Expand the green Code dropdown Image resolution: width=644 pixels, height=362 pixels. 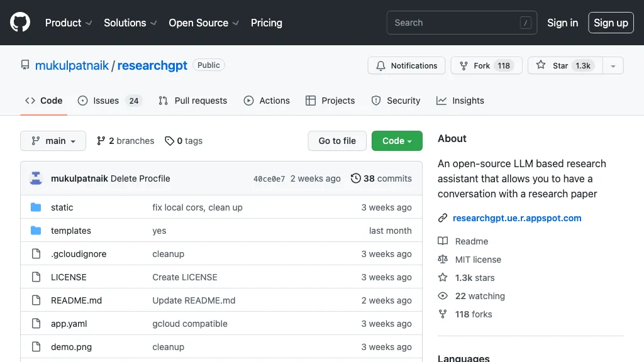(x=397, y=141)
